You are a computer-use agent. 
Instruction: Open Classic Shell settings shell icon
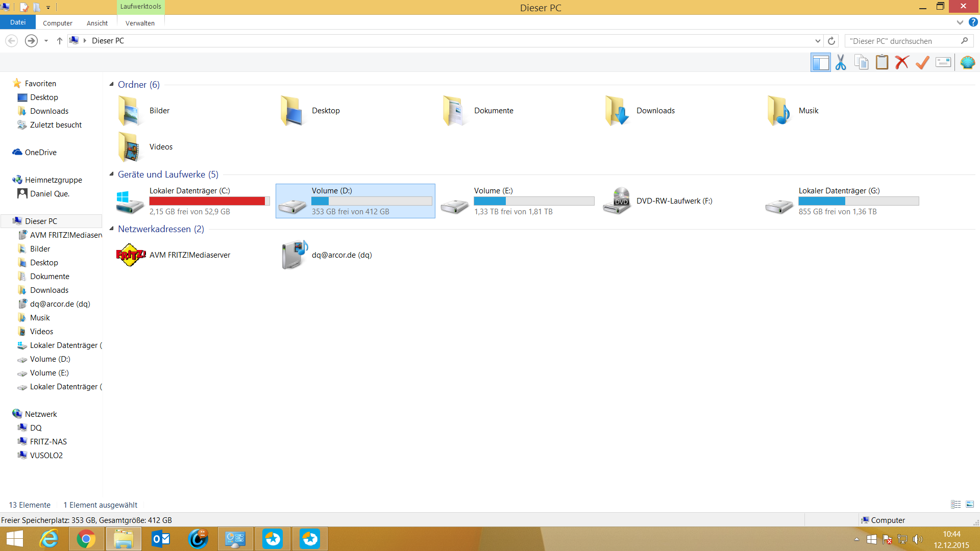tap(967, 62)
